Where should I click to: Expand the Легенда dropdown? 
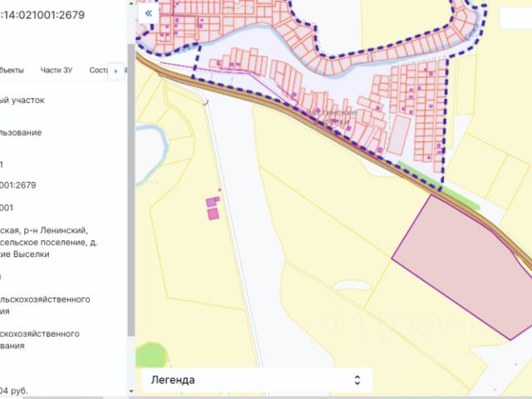click(257, 380)
